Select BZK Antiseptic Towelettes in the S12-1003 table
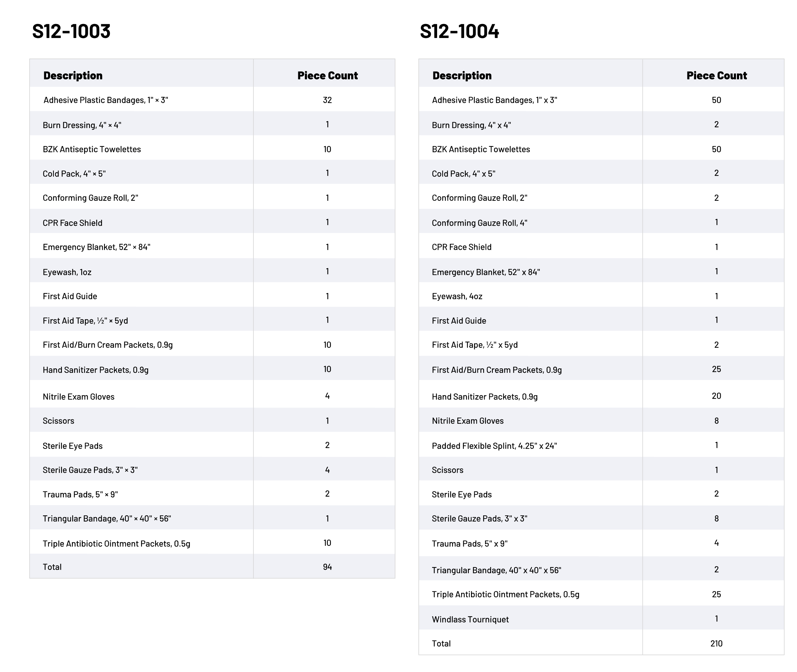Screen dimensions: 797x672 click(92, 149)
